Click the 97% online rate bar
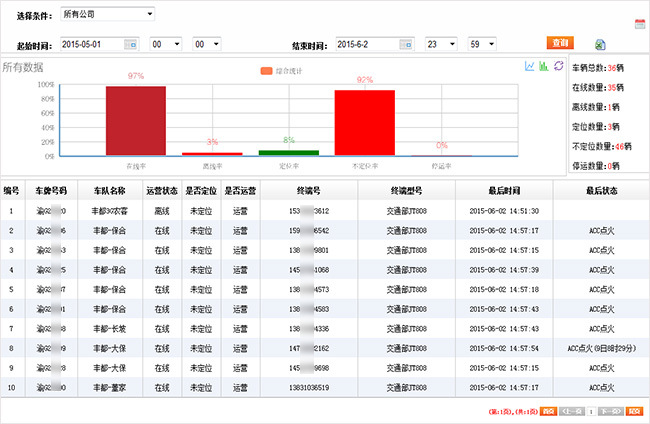650x424 pixels. click(136, 121)
